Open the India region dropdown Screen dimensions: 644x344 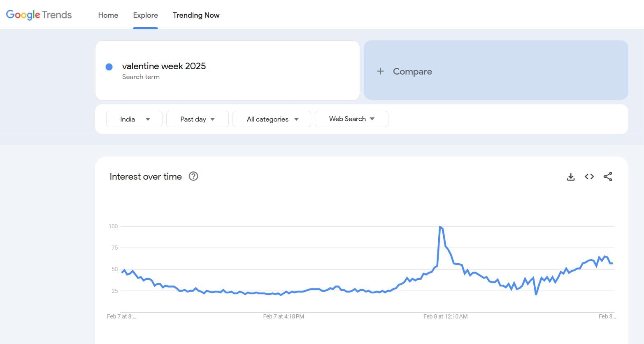coord(134,119)
